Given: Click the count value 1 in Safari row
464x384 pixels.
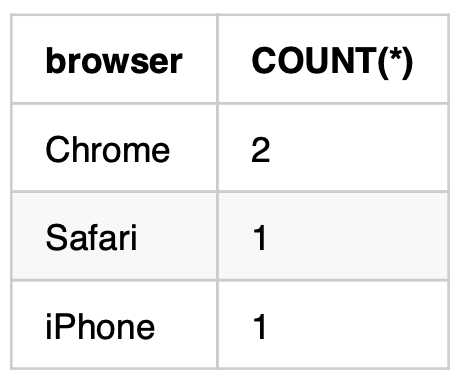Looking at the screenshot, I should tap(260, 238).
